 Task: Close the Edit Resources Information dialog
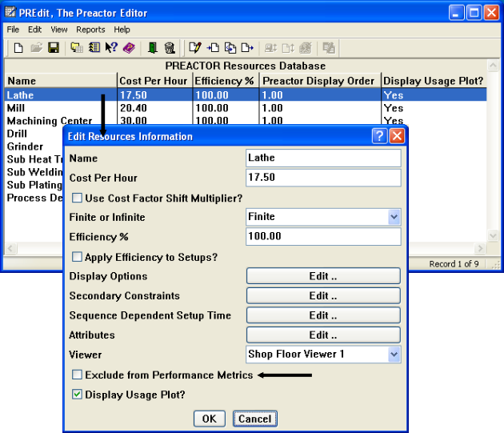pos(397,136)
